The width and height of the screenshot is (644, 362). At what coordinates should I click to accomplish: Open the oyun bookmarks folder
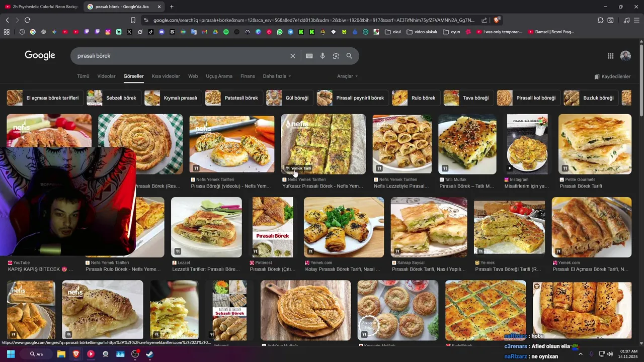(451, 32)
